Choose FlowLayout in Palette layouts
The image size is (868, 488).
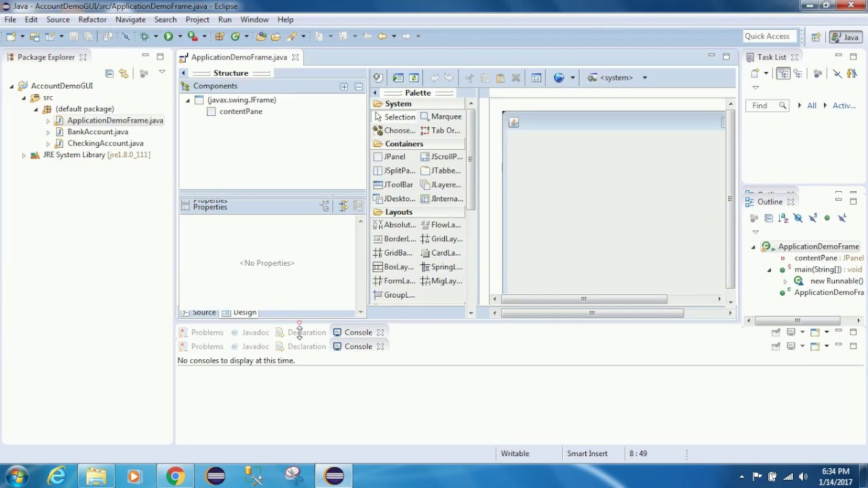point(441,224)
